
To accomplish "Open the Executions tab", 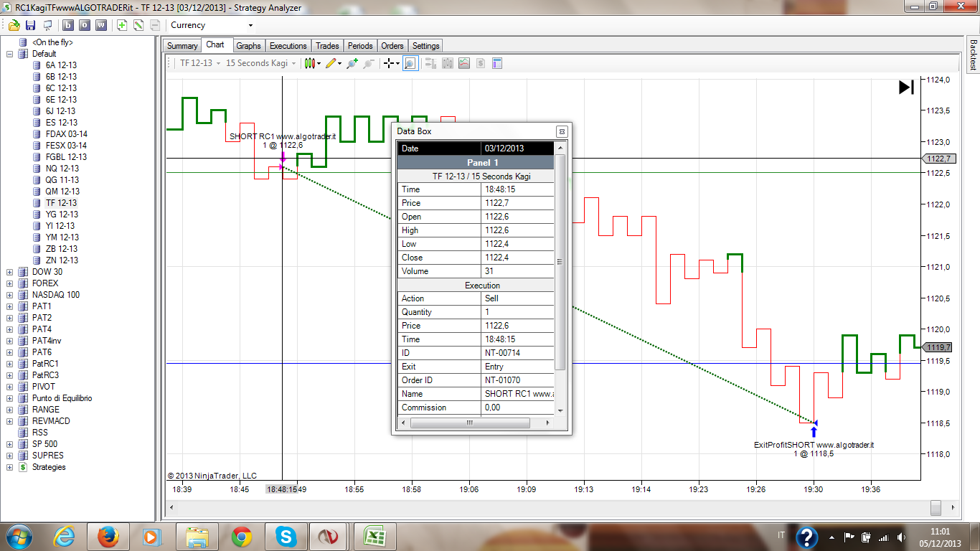I will [x=288, y=46].
